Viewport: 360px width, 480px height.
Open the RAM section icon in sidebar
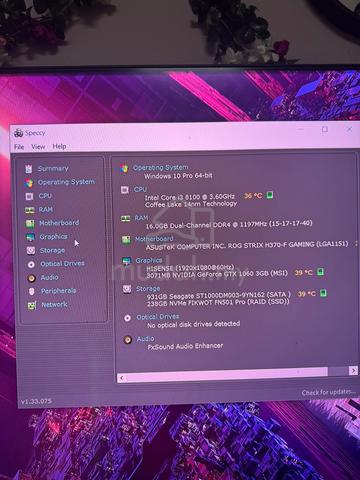pyautogui.click(x=30, y=210)
